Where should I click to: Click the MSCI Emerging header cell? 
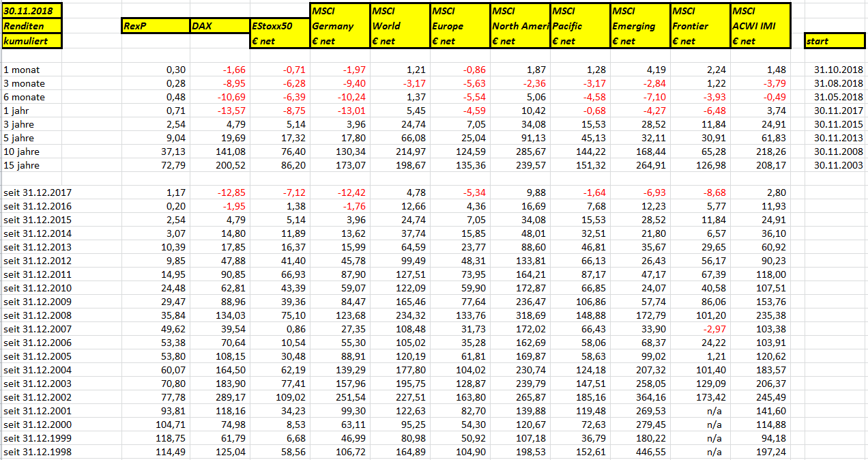(x=639, y=26)
